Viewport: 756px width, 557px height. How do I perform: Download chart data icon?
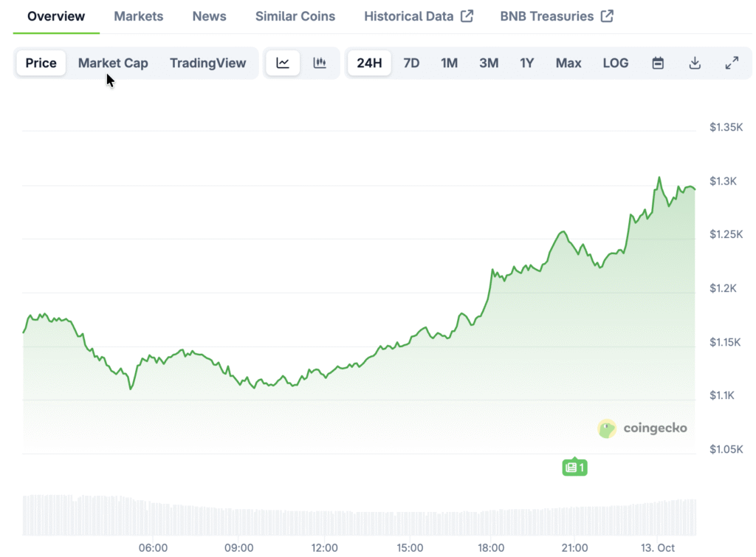(x=695, y=63)
